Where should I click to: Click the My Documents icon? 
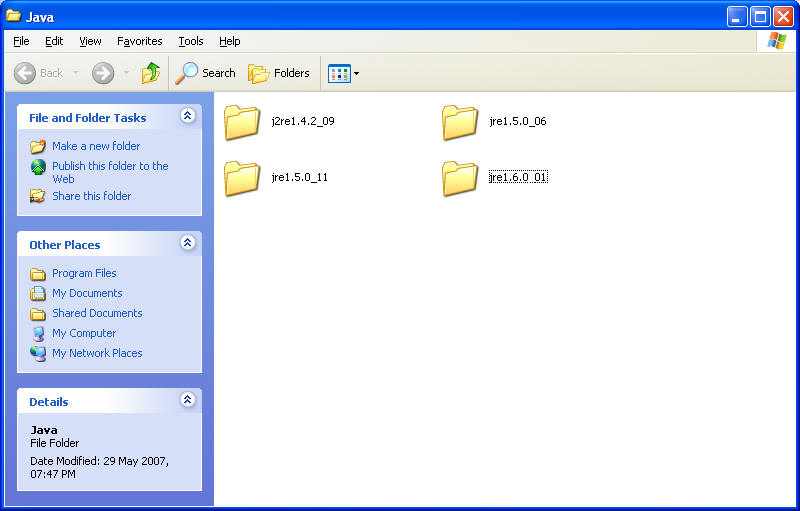(38, 293)
